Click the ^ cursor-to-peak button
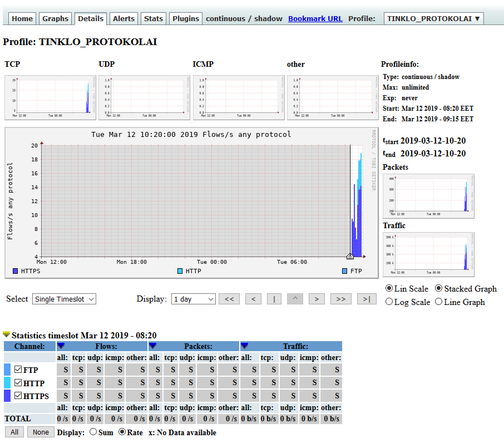The image size is (504, 448). pyautogui.click(x=295, y=299)
